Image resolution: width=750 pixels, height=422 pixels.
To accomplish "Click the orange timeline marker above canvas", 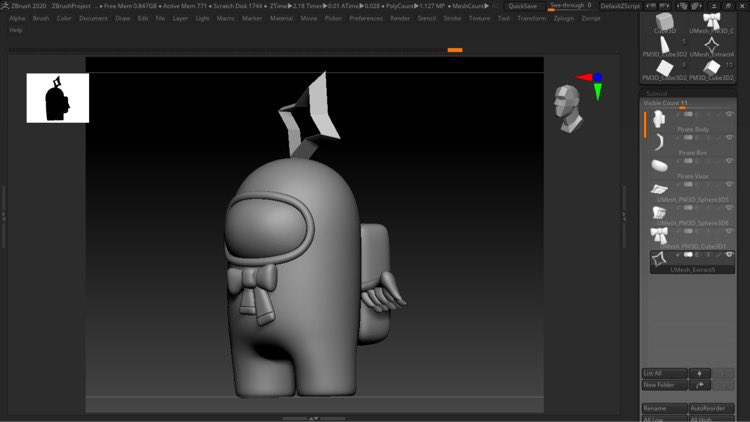I will (x=455, y=50).
